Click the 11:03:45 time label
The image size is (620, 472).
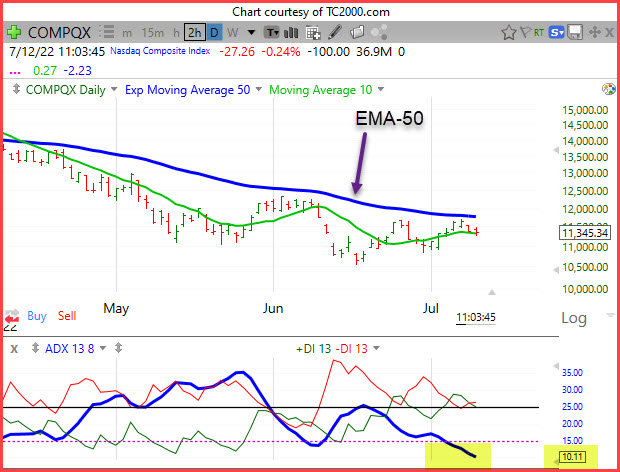[476, 317]
